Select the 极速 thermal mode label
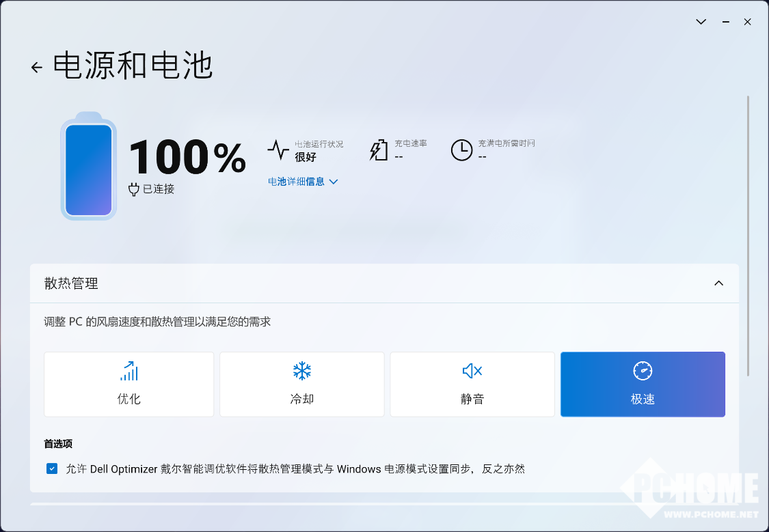Screen dimensions: 769x532 pos(643,399)
